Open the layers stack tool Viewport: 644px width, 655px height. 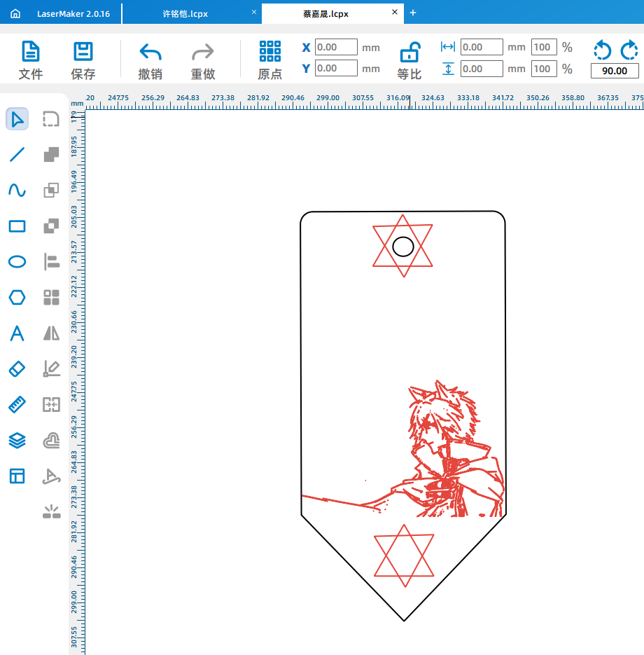point(17,441)
